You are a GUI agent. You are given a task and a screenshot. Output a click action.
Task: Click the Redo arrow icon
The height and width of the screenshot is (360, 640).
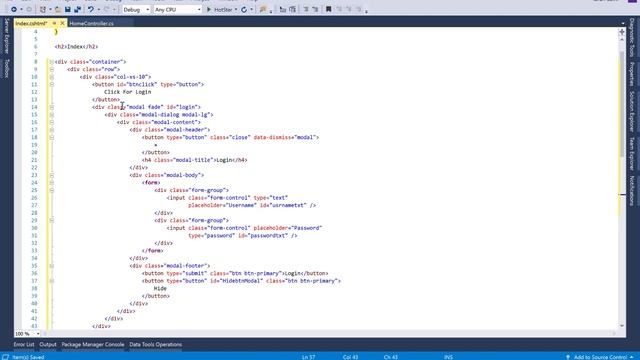107,9
